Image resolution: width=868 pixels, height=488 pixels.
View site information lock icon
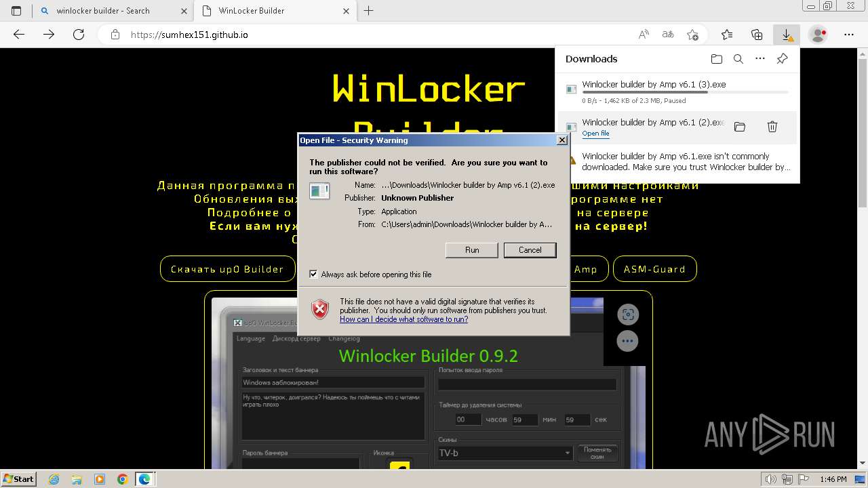coord(115,35)
